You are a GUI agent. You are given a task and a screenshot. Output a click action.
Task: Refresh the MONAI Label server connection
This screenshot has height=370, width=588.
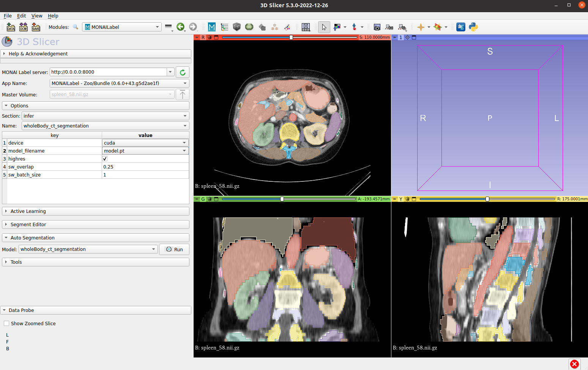(x=183, y=72)
